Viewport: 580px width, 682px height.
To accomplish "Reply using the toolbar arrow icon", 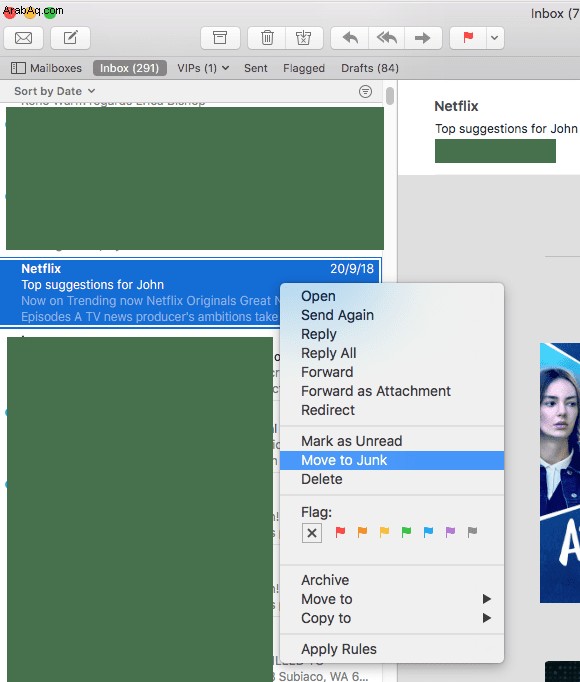I will point(350,38).
